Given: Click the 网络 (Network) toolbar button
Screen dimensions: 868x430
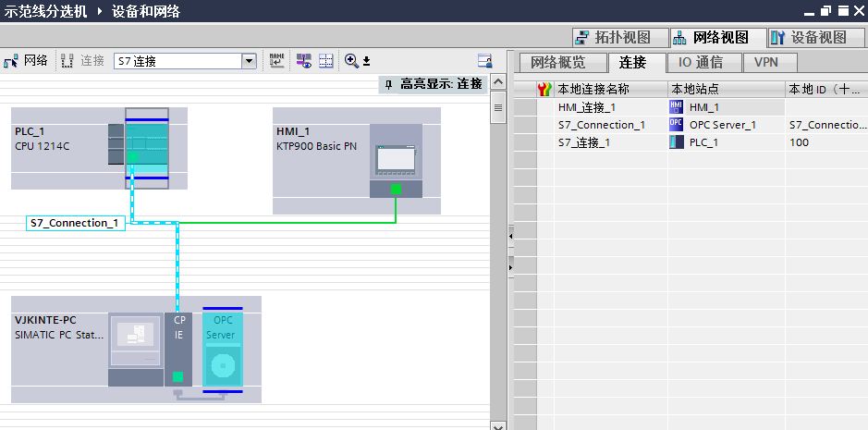Looking at the screenshot, I should [x=26, y=61].
